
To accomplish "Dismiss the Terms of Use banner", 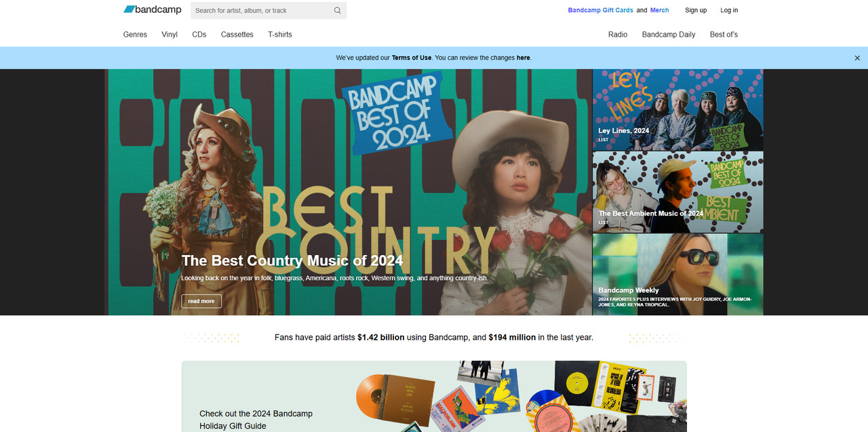I will coord(857,58).
